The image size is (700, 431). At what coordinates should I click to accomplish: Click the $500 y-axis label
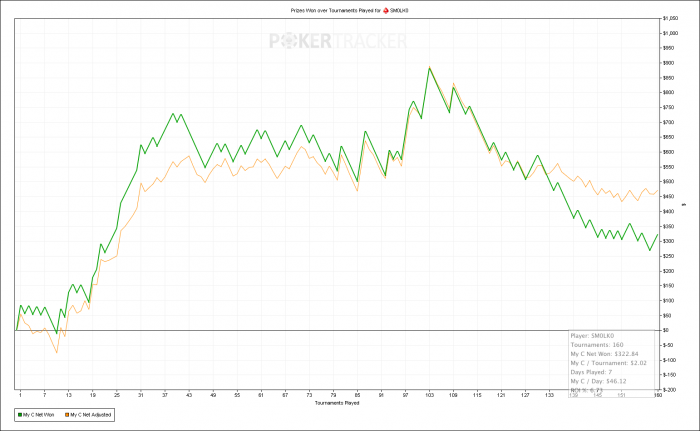coord(668,182)
